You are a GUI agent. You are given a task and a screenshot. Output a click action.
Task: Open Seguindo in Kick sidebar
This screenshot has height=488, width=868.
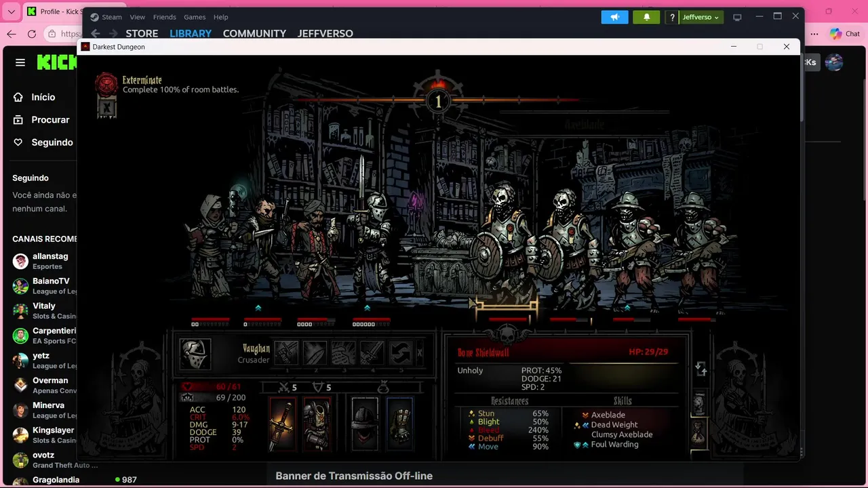tap(43, 142)
